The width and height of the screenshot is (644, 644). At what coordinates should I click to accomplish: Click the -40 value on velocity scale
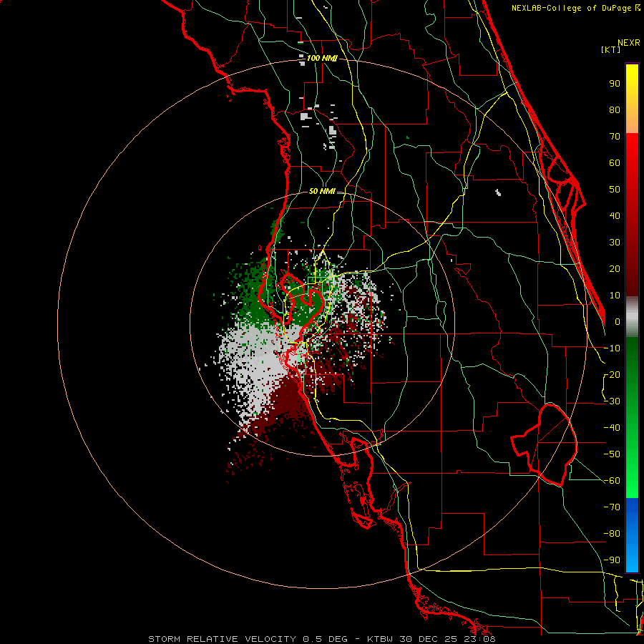[612, 428]
